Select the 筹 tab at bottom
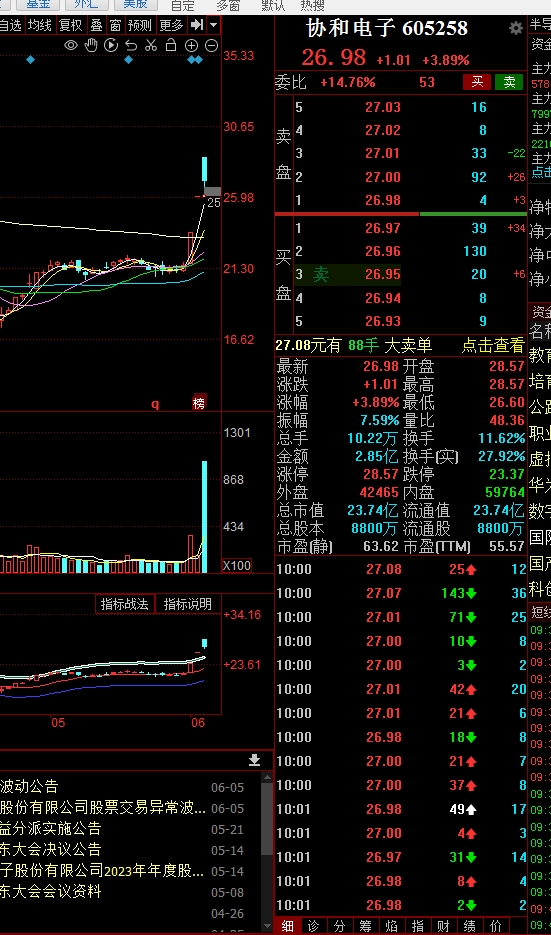Viewport: 551px width, 935px height. point(366,925)
